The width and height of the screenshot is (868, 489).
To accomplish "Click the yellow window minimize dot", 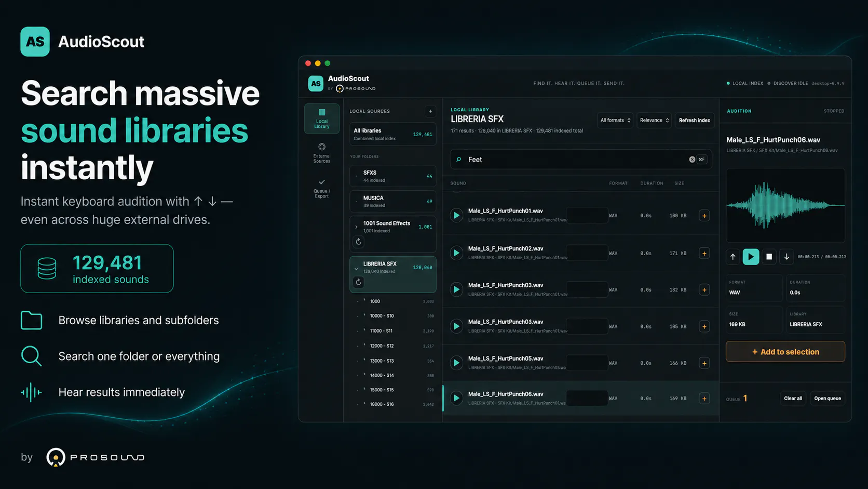I will pyautogui.click(x=318, y=63).
